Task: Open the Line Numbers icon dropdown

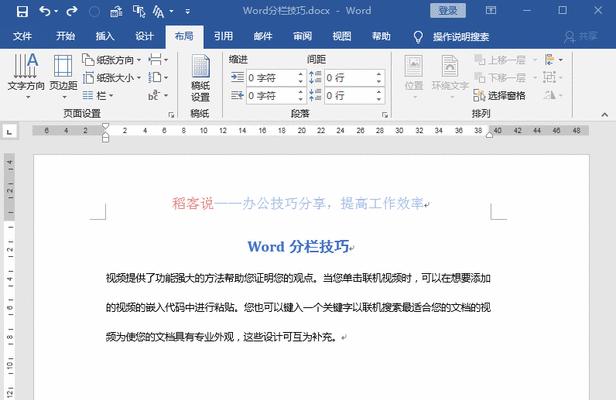Action: click(x=158, y=77)
